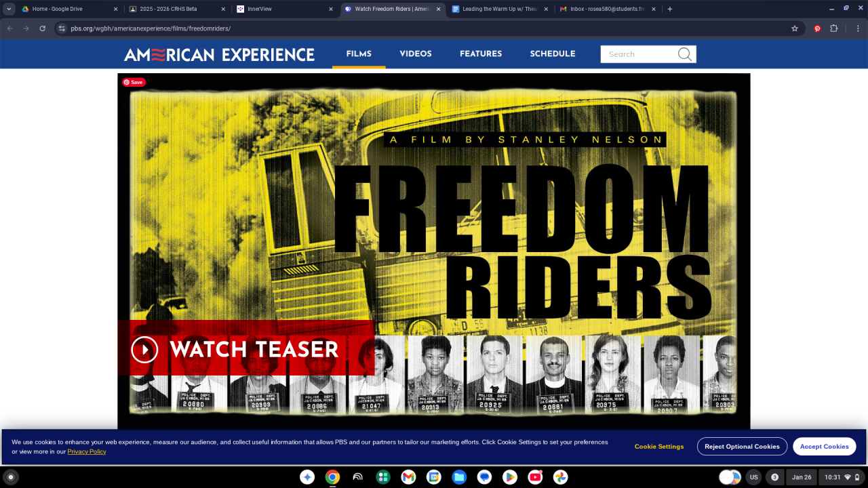The width and height of the screenshot is (868, 488).
Task: Click Accept Cookies
Action: point(825,447)
